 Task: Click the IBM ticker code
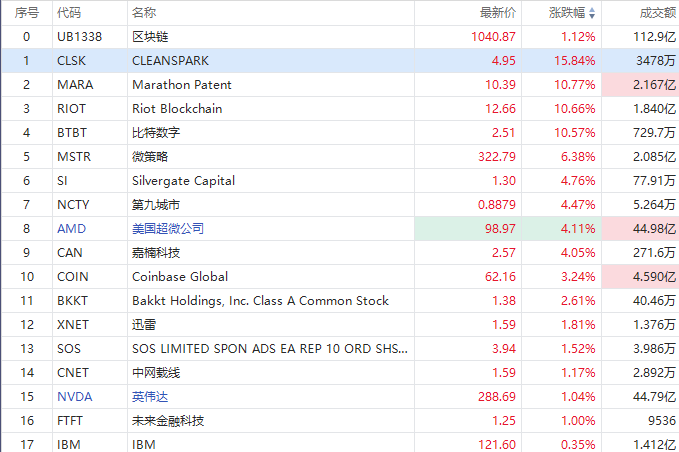68,445
